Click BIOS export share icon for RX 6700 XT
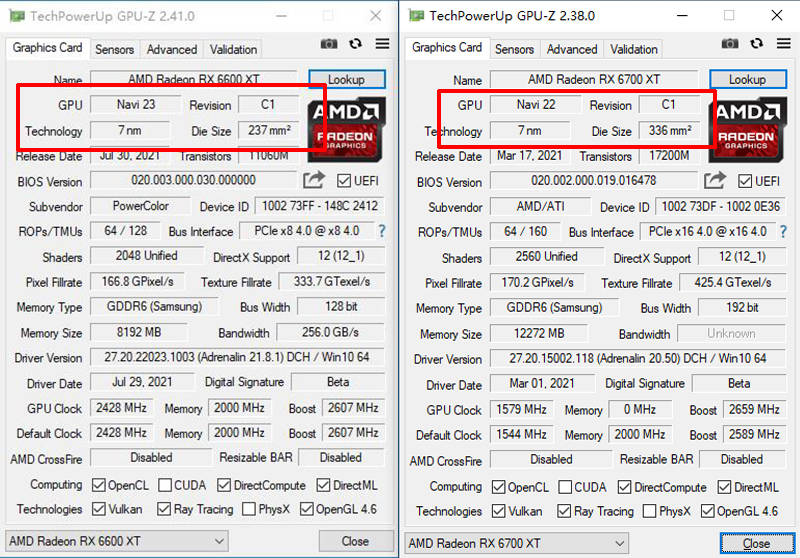The height and width of the screenshot is (558, 800). pyautogui.click(x=715, y=181)
